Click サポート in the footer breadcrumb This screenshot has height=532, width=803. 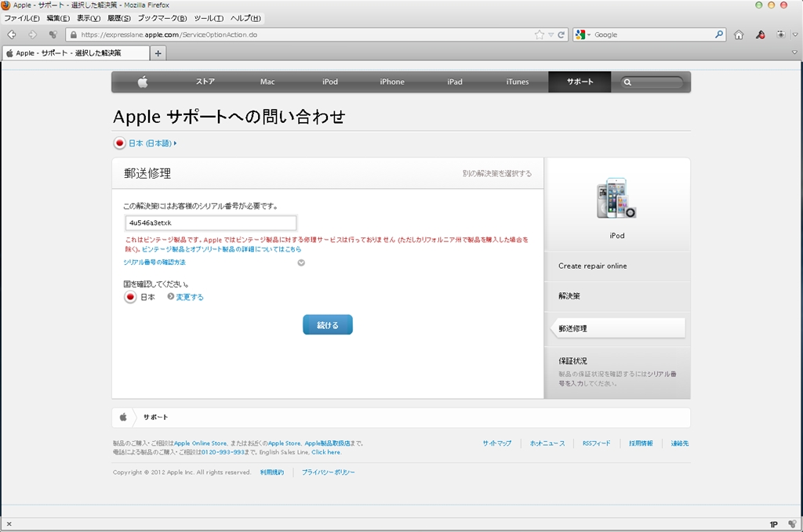(156, 417)
